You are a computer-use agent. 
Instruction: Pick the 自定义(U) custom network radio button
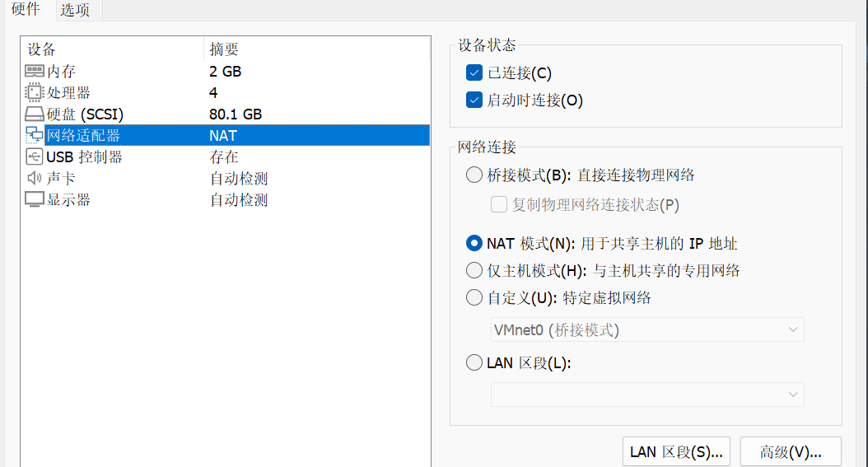click(x=474, y=297)
